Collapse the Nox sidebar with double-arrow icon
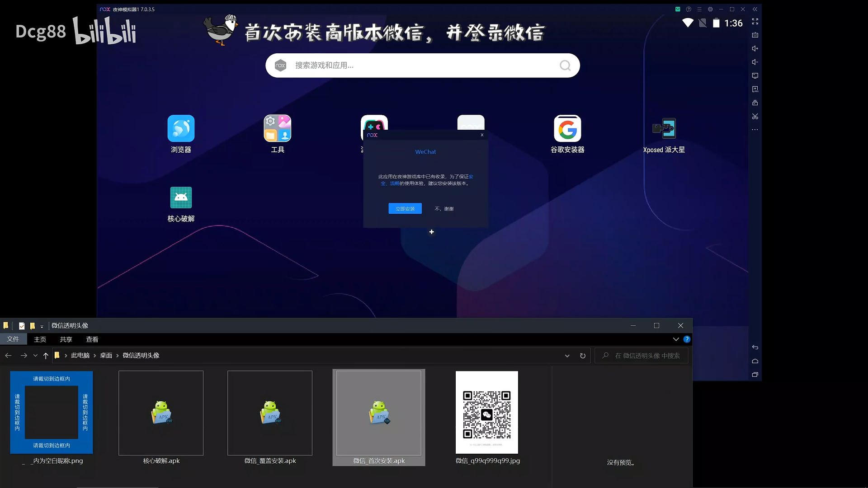Image resolution: width=868 pixels, height=488 pixels. (755, 9)
